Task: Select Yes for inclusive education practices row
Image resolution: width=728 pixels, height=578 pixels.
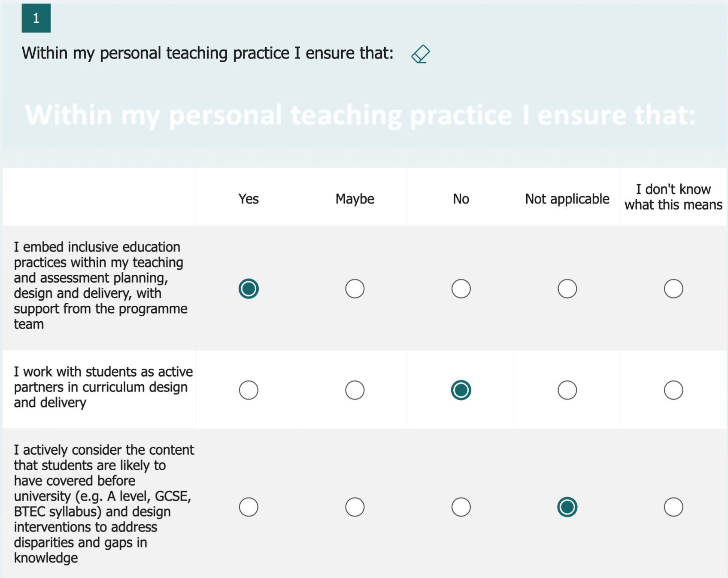Action: point(249,289)
